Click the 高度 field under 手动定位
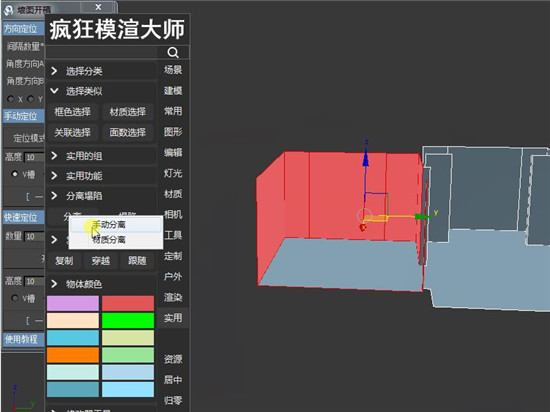Viewport: 550px width, 412px height. click(34, 157)
